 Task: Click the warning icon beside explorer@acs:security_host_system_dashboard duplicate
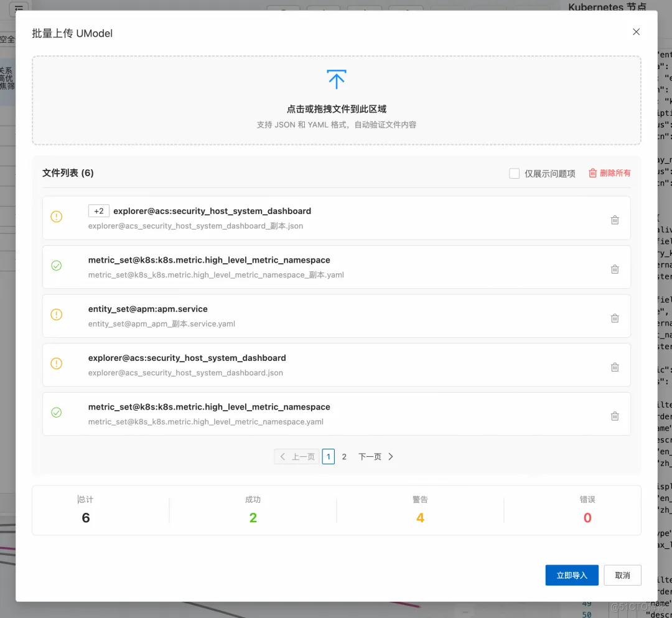pos(56,217)
